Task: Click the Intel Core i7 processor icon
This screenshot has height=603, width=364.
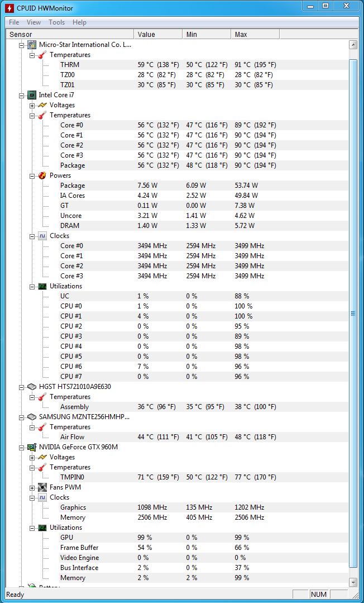Action: click(32, 95)
